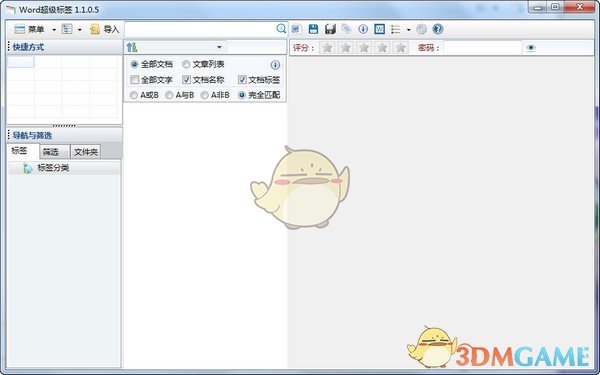Image resolution: width=600 pixels, height=375 pixels.
Task: Click the 快捷方式 panel header
Action: tap(64, 47)
